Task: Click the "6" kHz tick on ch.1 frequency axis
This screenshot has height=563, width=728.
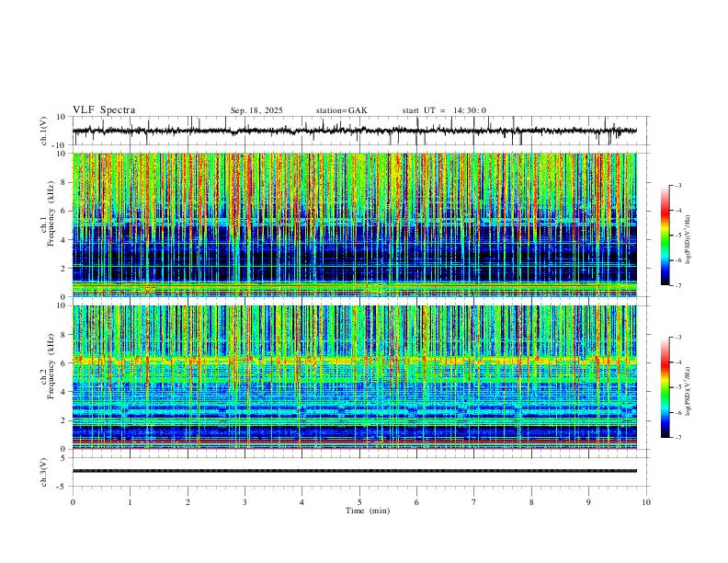Action: (x=64, y=211)
